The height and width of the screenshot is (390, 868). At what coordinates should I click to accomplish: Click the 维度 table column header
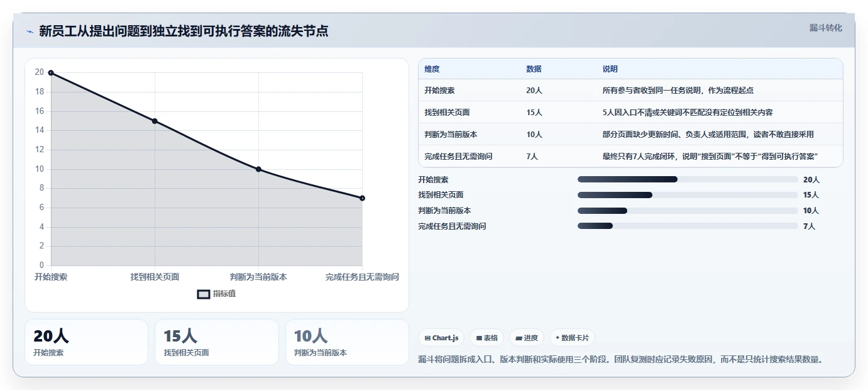pos(432,69)
